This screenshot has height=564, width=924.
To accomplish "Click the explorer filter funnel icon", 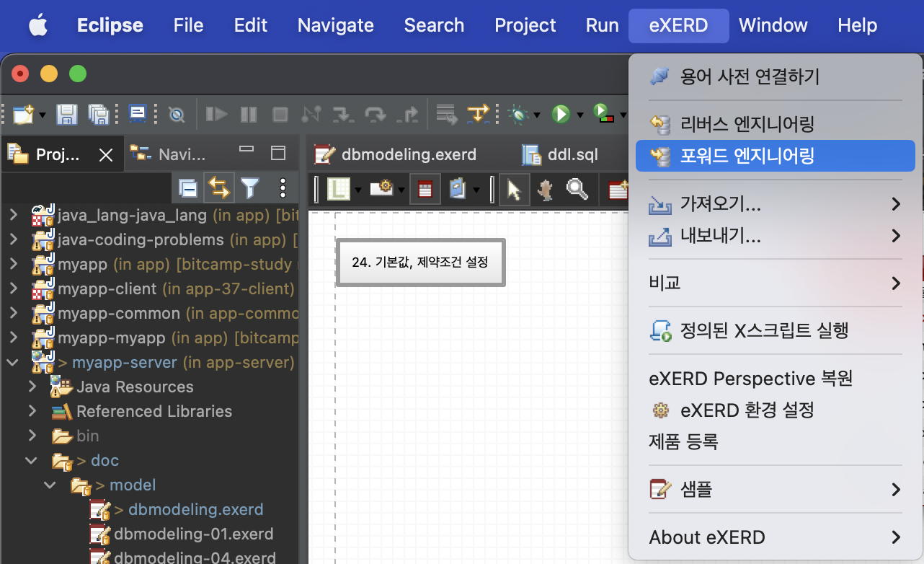I will point(250,189).
